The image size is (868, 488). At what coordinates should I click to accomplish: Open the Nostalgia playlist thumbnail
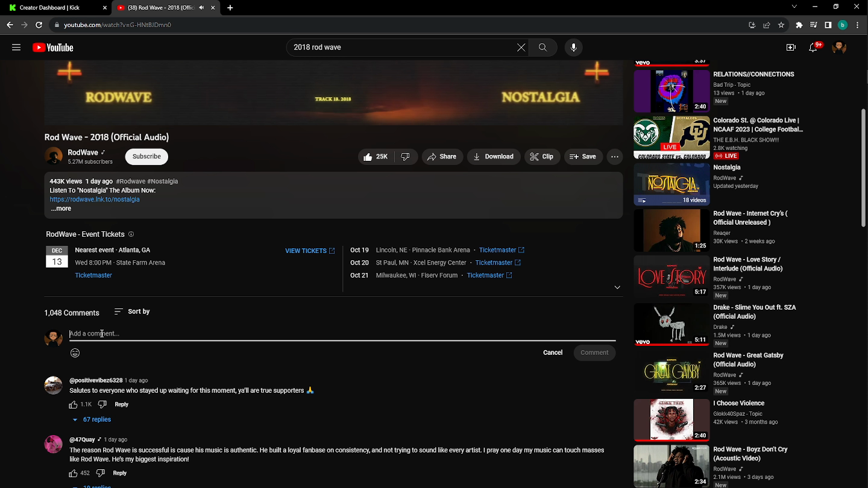tap(671, 184)
